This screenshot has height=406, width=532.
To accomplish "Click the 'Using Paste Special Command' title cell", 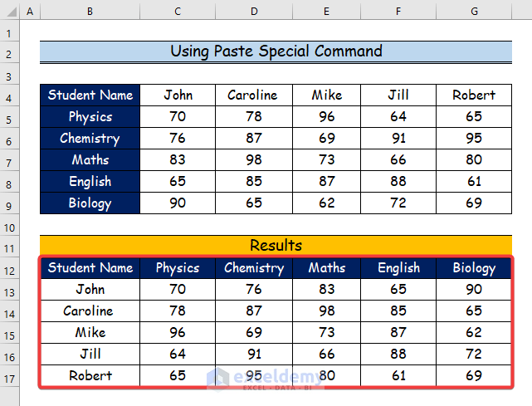I will tap(276, 51).
